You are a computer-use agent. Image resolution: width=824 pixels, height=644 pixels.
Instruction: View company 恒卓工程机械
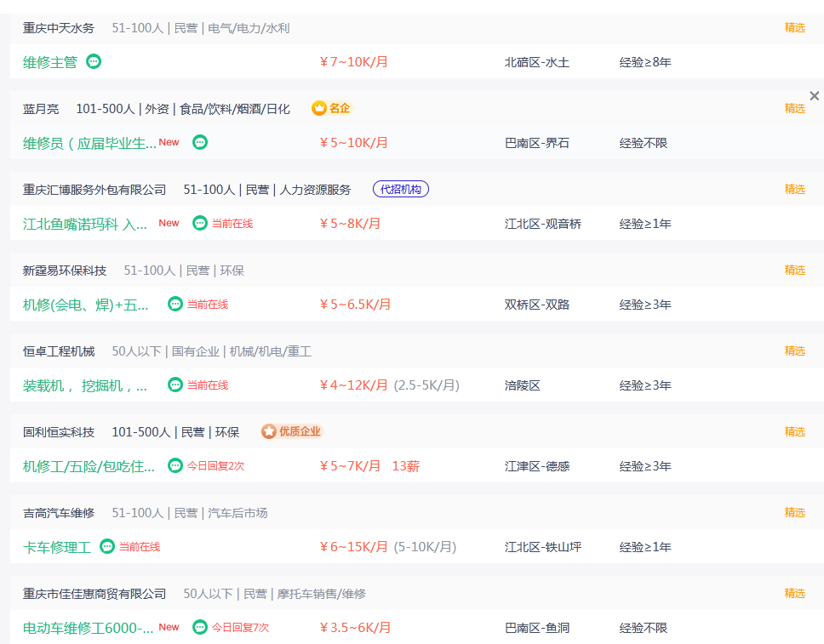[x=59, y=351]
